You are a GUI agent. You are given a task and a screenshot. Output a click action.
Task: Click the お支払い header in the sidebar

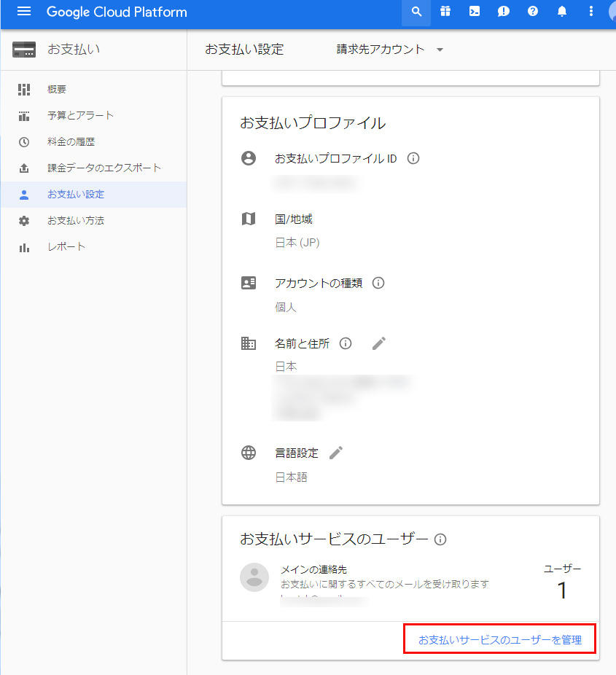coord(74,49)
